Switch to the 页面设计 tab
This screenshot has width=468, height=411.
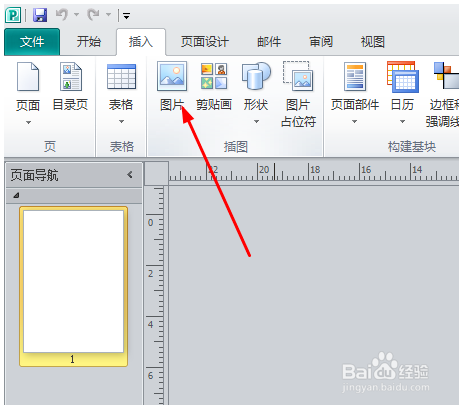[205, 42]
